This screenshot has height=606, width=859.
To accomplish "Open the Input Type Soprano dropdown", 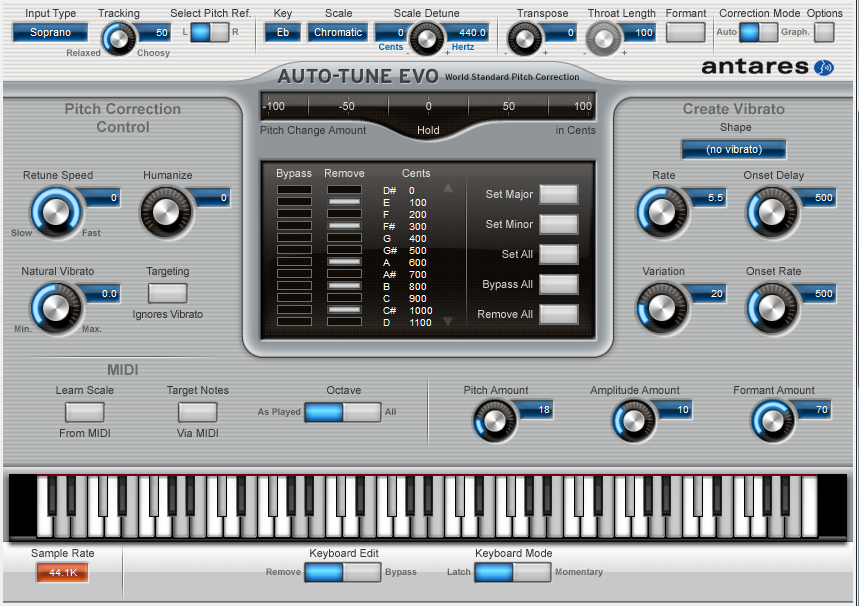I will pyautogui.click(x=50, y=32).
